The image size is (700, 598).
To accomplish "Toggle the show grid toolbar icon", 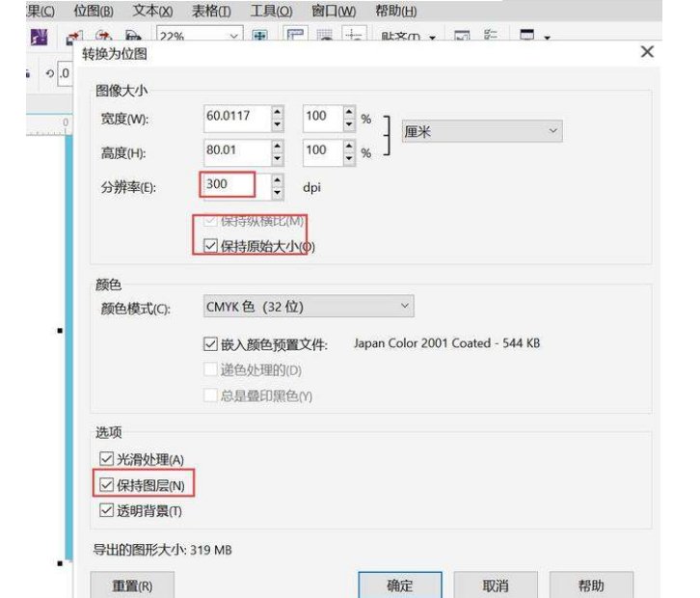I will [x=325, y=35].
